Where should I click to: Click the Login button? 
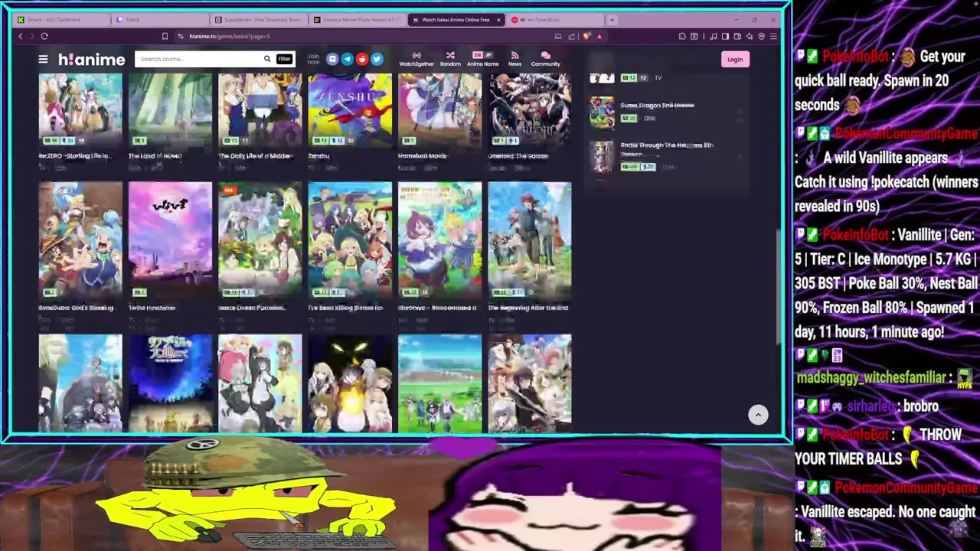pos(734,59)
